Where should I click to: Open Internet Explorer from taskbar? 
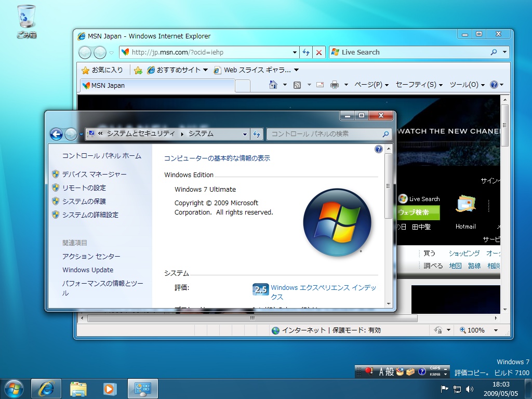[x=46, y=389]
